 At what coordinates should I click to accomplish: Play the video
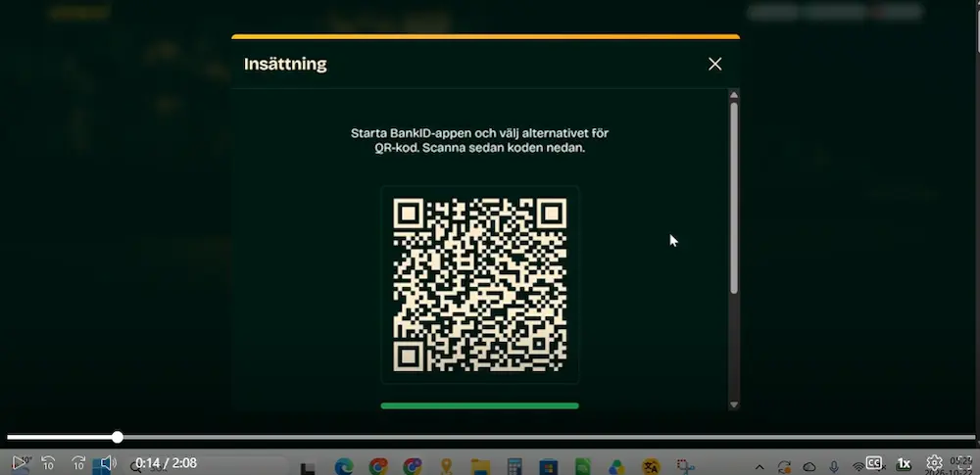pos(19,463)
